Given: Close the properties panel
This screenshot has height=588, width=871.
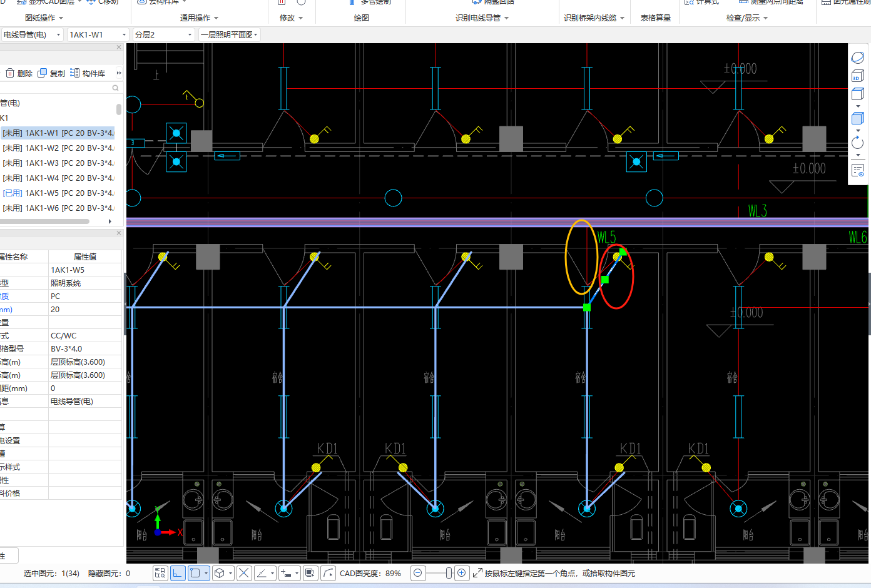Looking at the screenshot, I should 119,233.
